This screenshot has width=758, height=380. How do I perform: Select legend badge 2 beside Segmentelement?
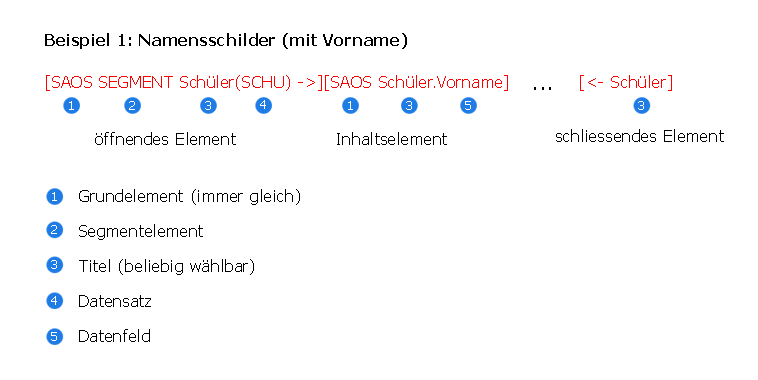click(x=55, y=230)
